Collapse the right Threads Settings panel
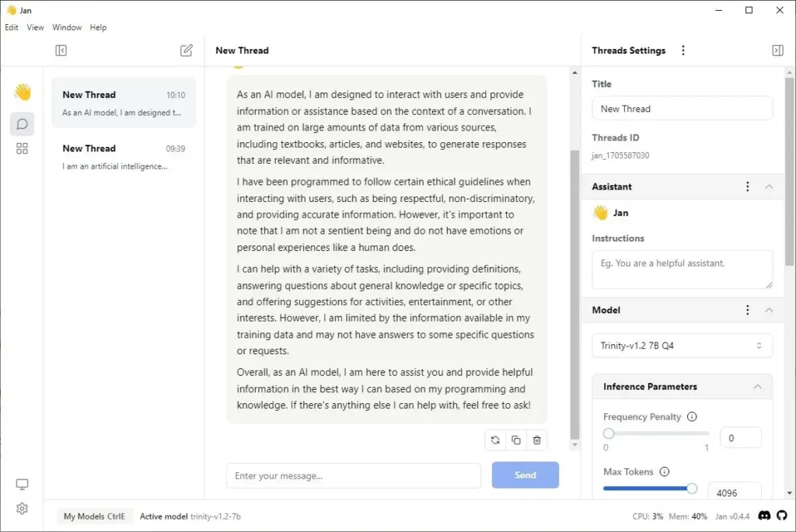 tap(777, 50)
